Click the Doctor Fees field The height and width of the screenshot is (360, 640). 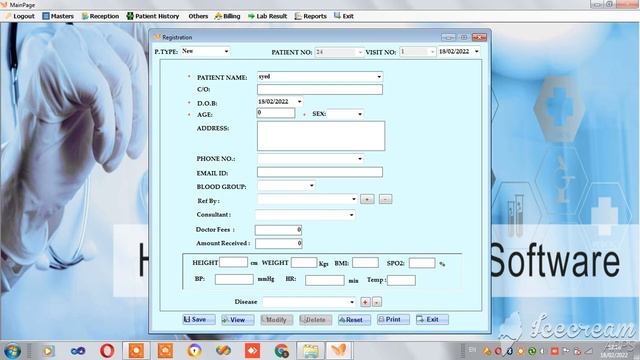pos(278,230)
